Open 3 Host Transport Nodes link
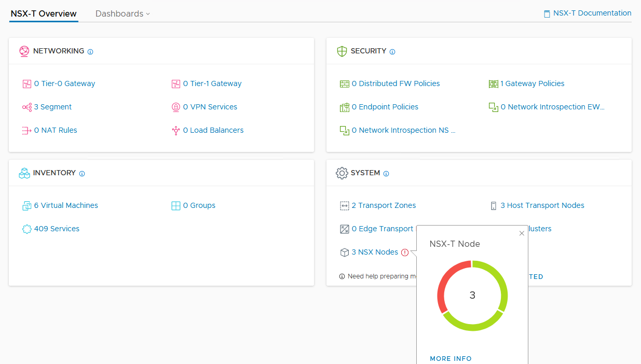Image resolution: width=641 pixels, height=364 pixels. [542, 205]
